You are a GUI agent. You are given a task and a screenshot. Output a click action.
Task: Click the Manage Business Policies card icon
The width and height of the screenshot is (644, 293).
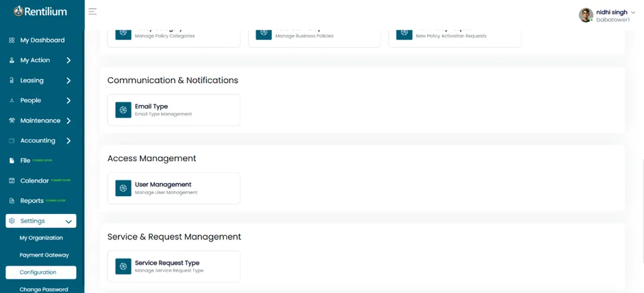[264, 34]
